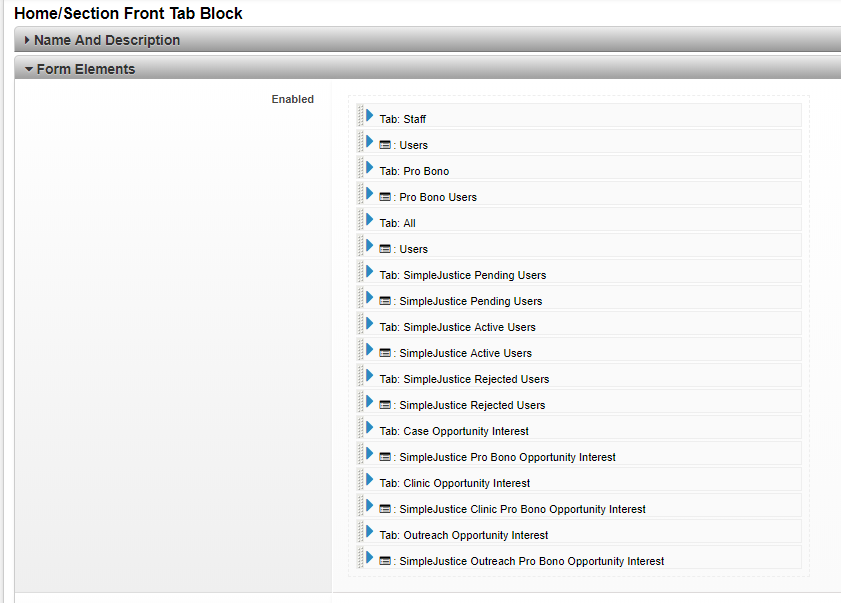This screenshot has width=841, height=603.
Task: Click list icon beside Pro Bono Users
Action: pyautogui.click(x=385, y=197)
